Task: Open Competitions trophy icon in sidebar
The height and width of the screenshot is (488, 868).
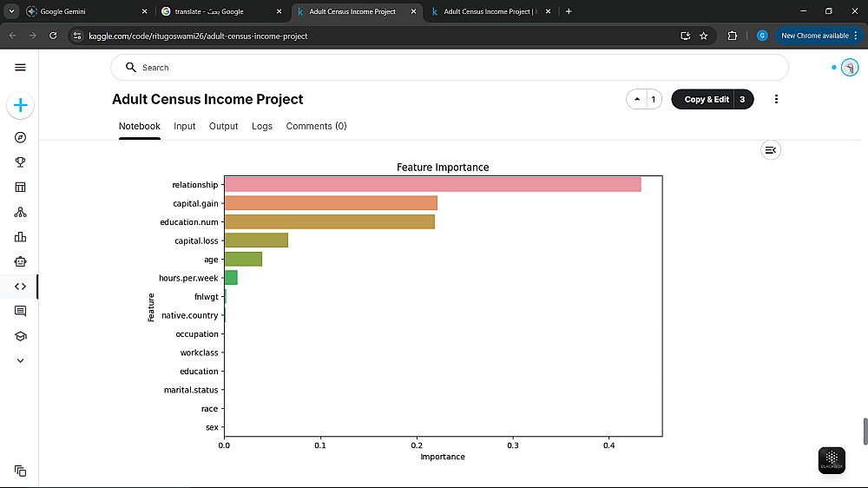Action: [x=21, y=162]
